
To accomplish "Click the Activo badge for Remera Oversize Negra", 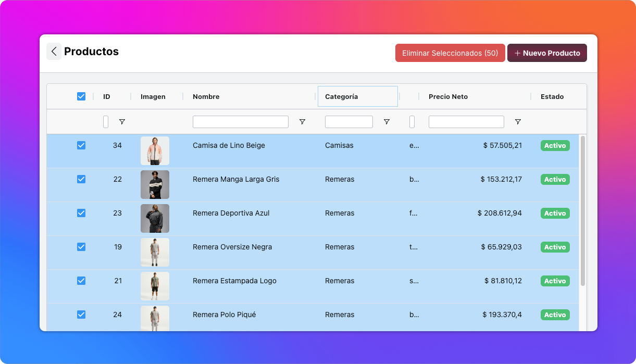I will coord(555,247).
